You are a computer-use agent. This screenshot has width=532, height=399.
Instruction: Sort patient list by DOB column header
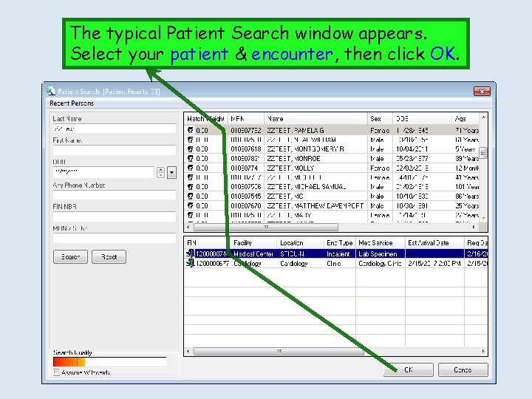(x=422, y=119)
